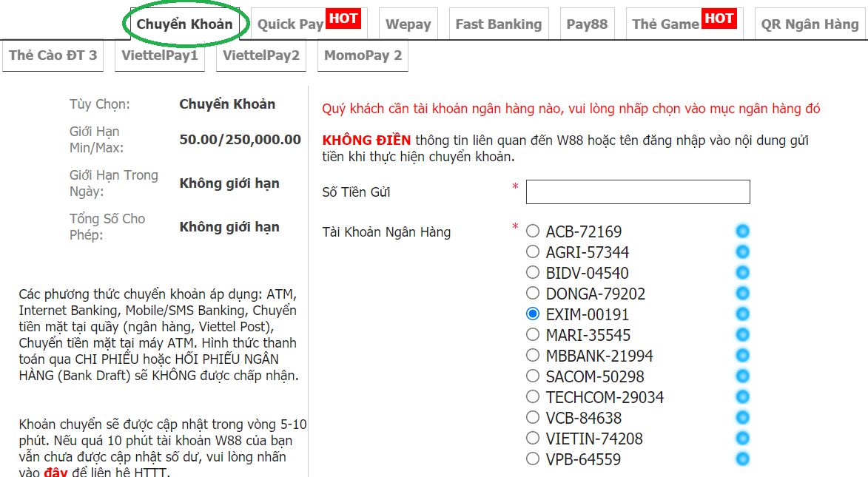
Task: Switch to the Fast Banking tab
Action: pyautogui.click(x=499, y=24)
